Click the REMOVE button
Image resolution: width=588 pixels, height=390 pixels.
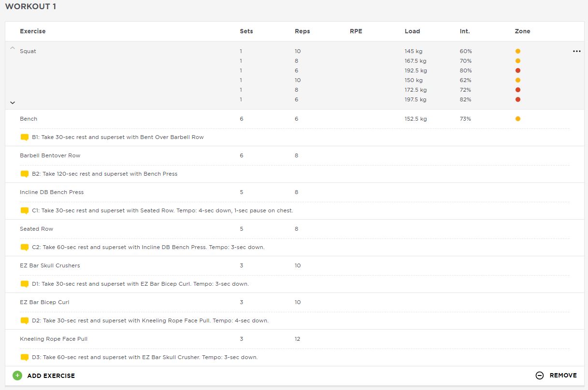[x=556, y=376]
